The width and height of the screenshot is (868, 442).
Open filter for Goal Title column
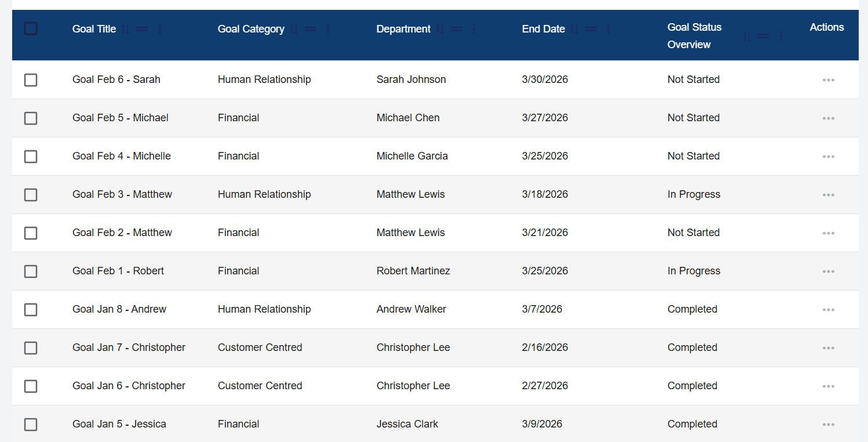point(142,29)
